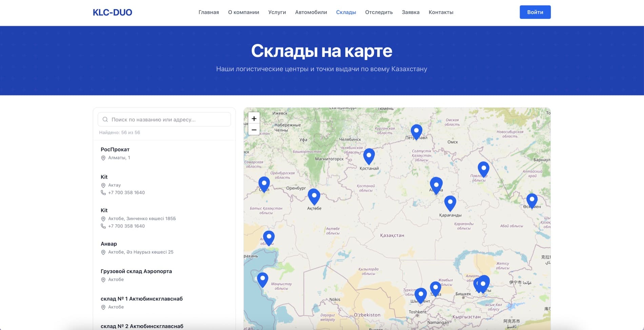Open склад № 1 Актюбинскглавснаб entry
The width and height of the screenshot is (644, 330).
(164, 303)
